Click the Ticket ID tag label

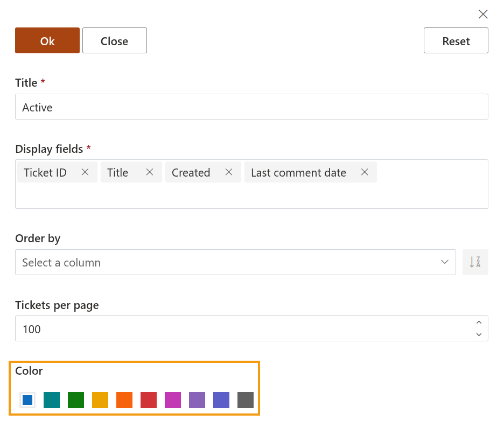pos(45,173)
